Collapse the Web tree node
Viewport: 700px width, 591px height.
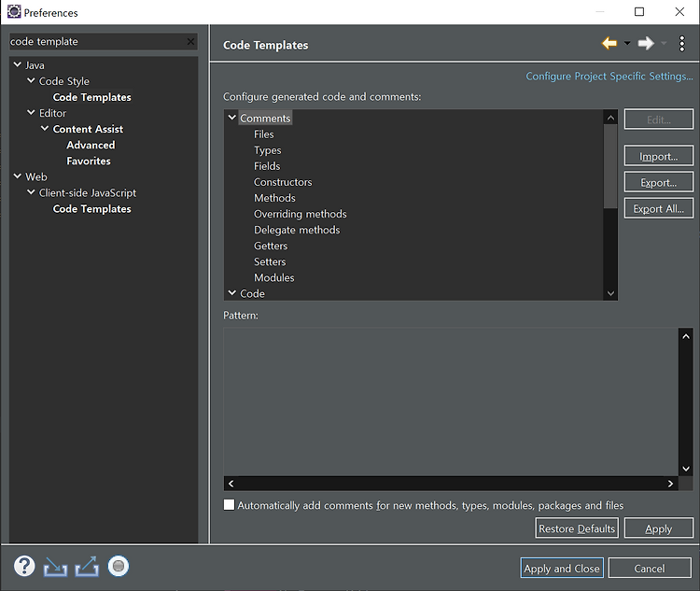click(18, 176)
